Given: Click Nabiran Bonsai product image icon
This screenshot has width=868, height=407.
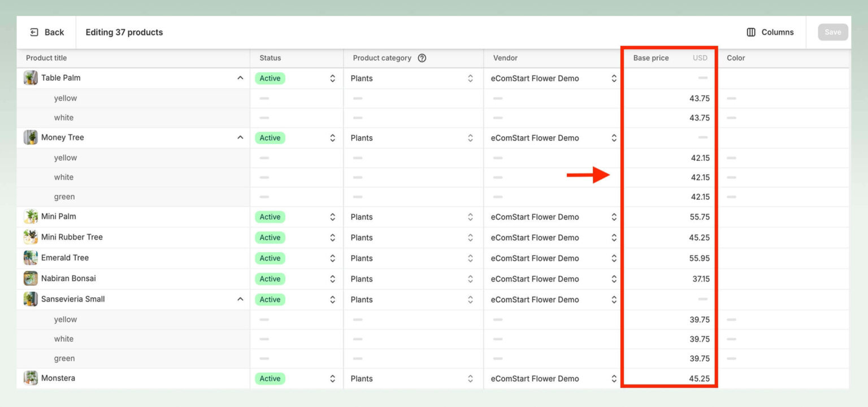Looking at the screenshot, I should point(31,278).
